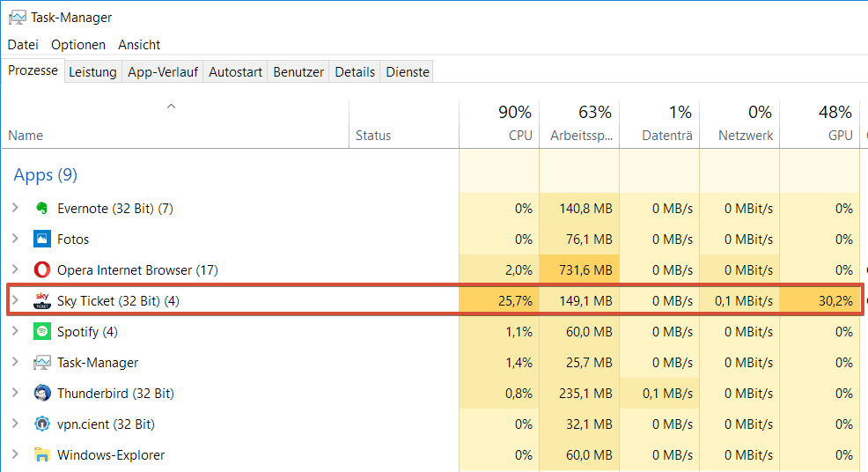Select the Windows-Explorer process name
The image size is (868, 472).
point(111,455)
